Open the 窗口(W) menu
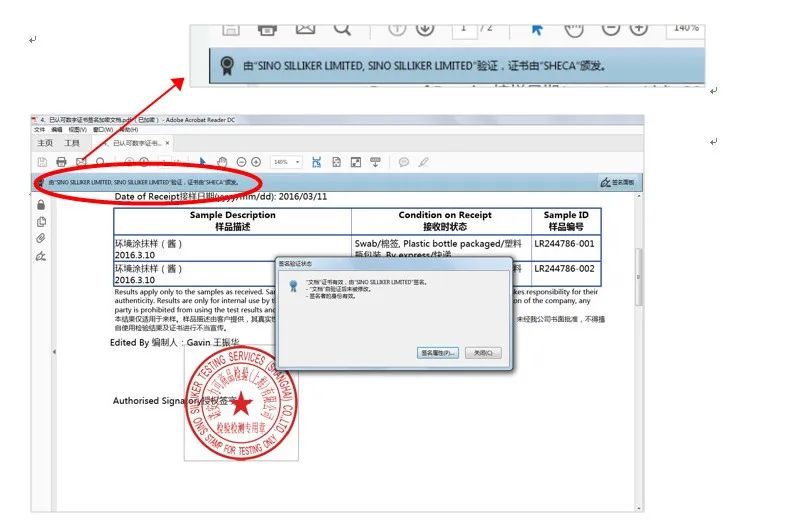The image size is (800, 526). coord(103,130)
